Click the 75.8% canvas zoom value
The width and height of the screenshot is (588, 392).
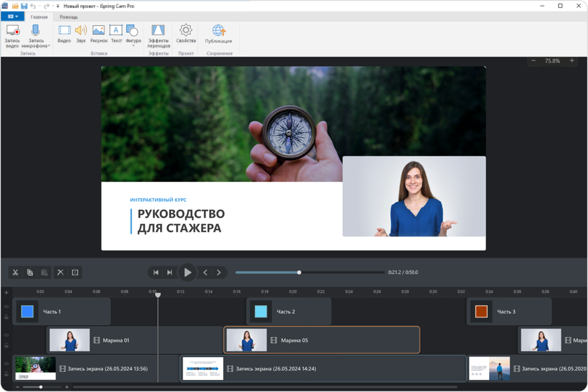552,61
